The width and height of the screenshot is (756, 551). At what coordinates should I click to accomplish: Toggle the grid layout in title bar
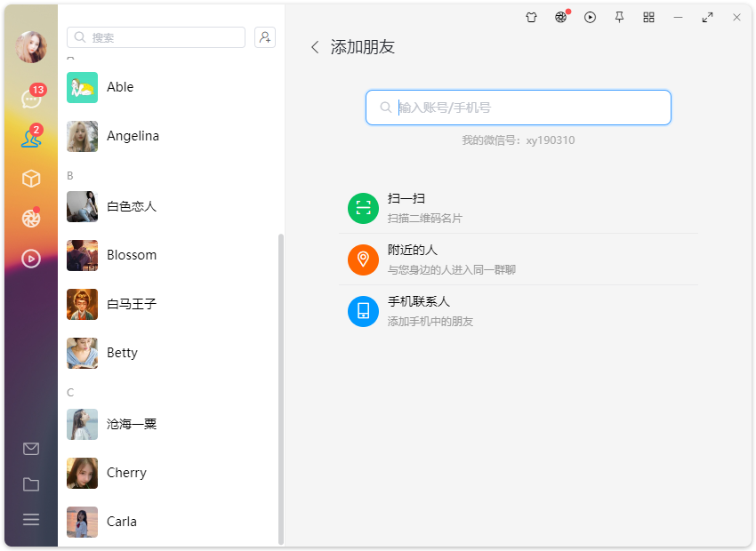[x=648, y=17]
